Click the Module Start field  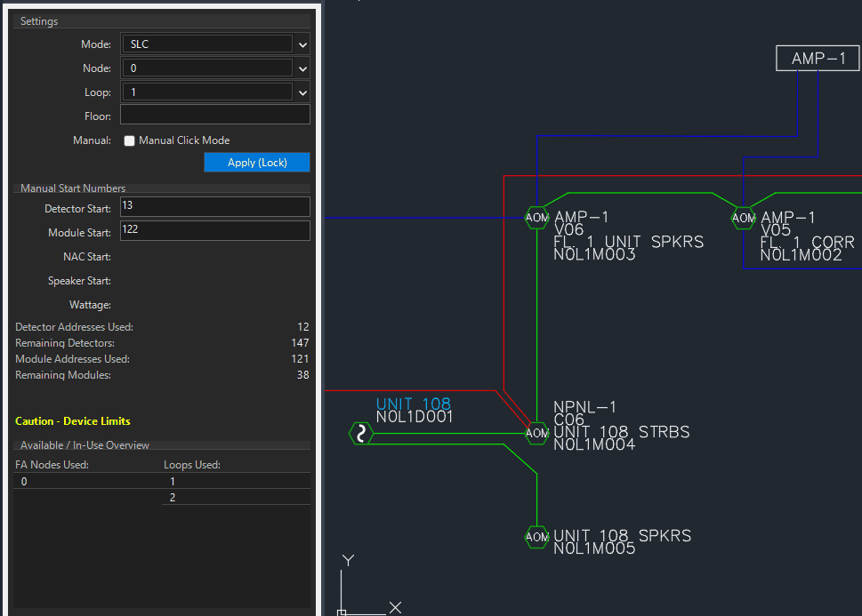point(214,232)
